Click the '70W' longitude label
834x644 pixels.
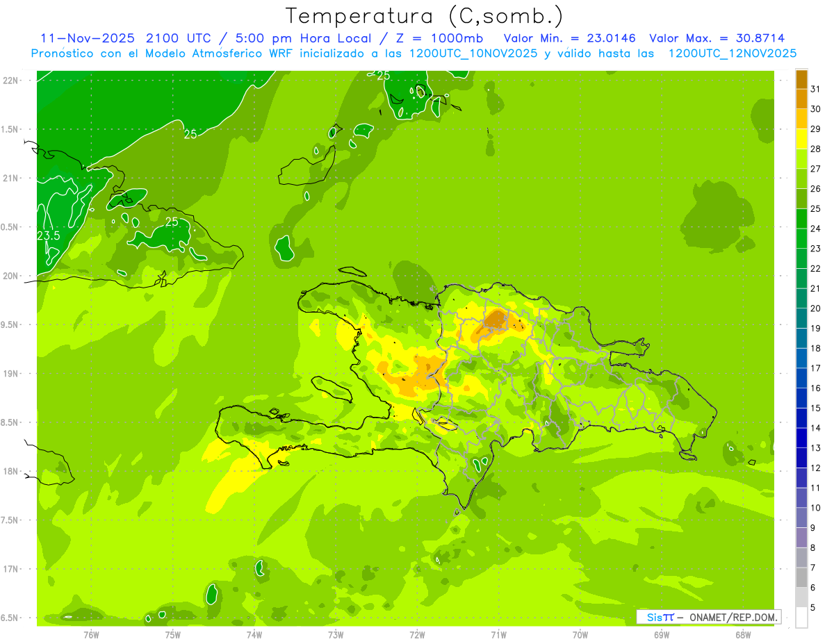[x=580, y=634]
